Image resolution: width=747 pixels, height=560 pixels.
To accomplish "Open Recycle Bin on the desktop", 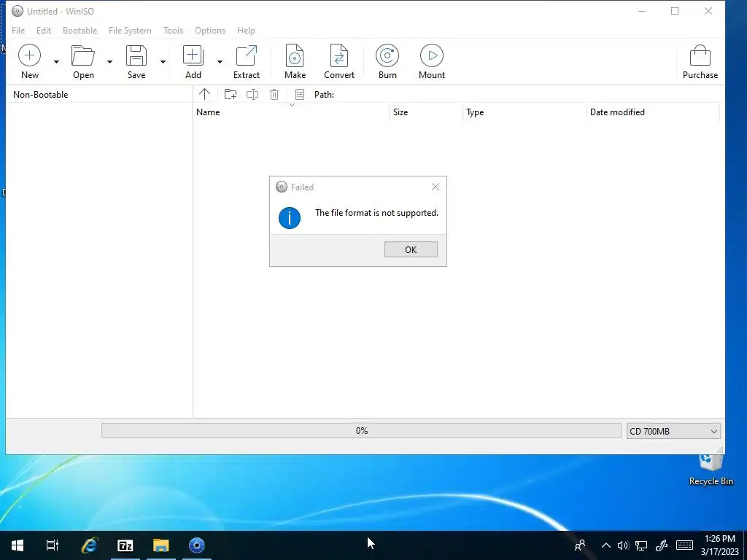I will tap(711, 470).
